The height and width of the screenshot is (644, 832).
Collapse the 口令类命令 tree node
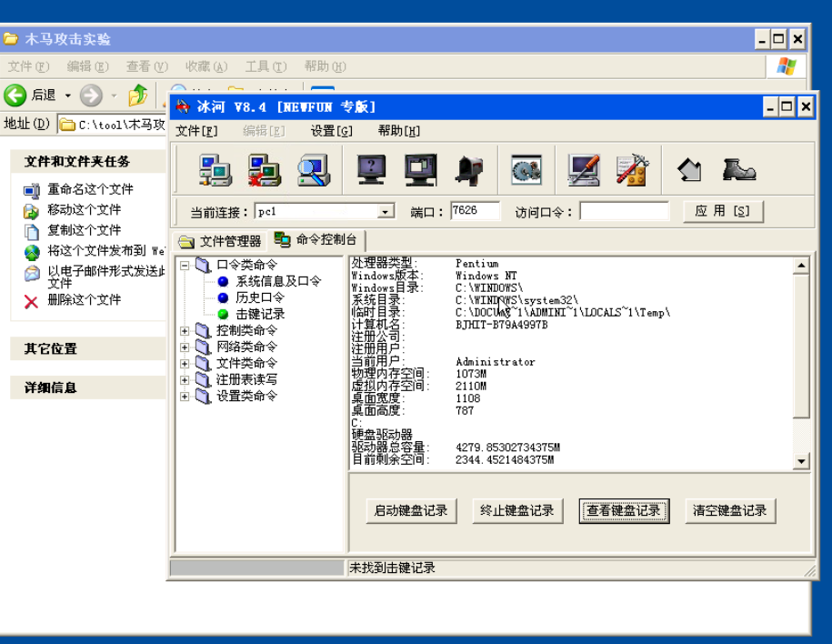185,265
